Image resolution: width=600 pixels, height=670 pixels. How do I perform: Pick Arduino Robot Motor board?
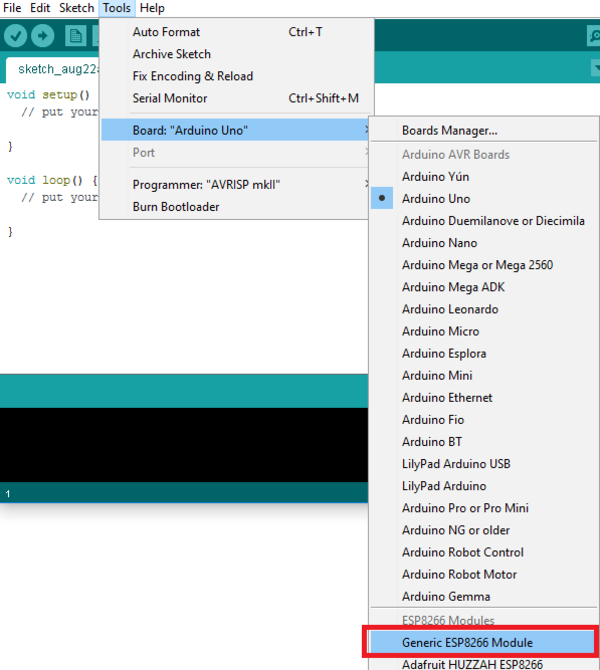[x=484, y=574]
